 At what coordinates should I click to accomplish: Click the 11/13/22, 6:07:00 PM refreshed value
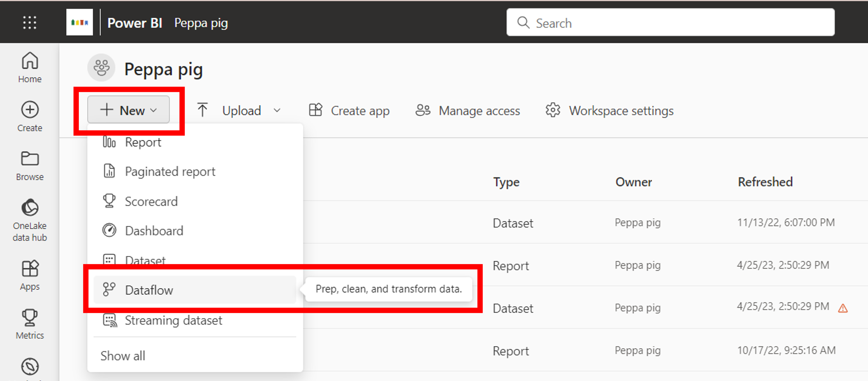pos(786,222)
